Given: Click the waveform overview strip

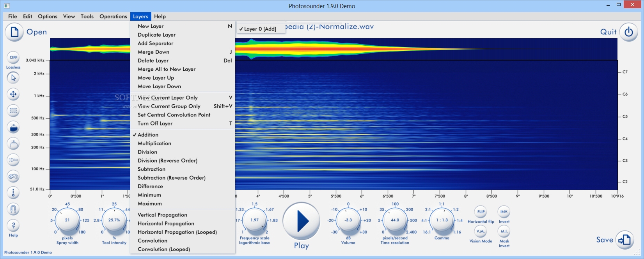Looking at the screenshot, I should [334, 49].
